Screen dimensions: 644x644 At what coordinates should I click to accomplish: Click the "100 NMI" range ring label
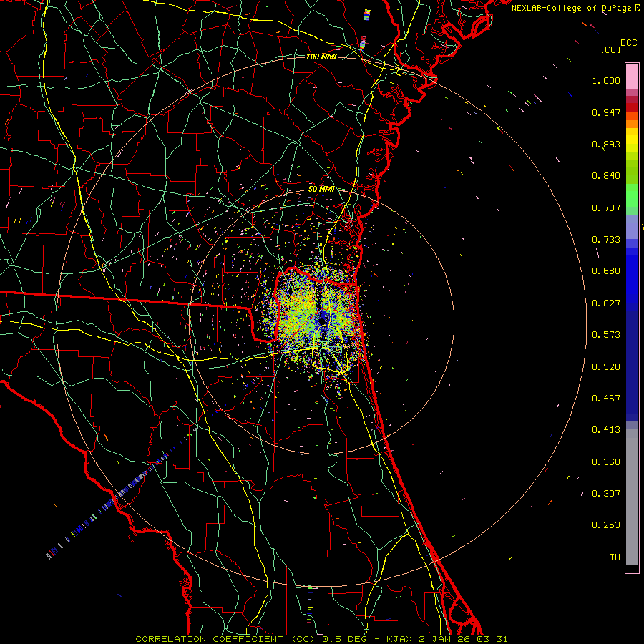tap(321, 57)
